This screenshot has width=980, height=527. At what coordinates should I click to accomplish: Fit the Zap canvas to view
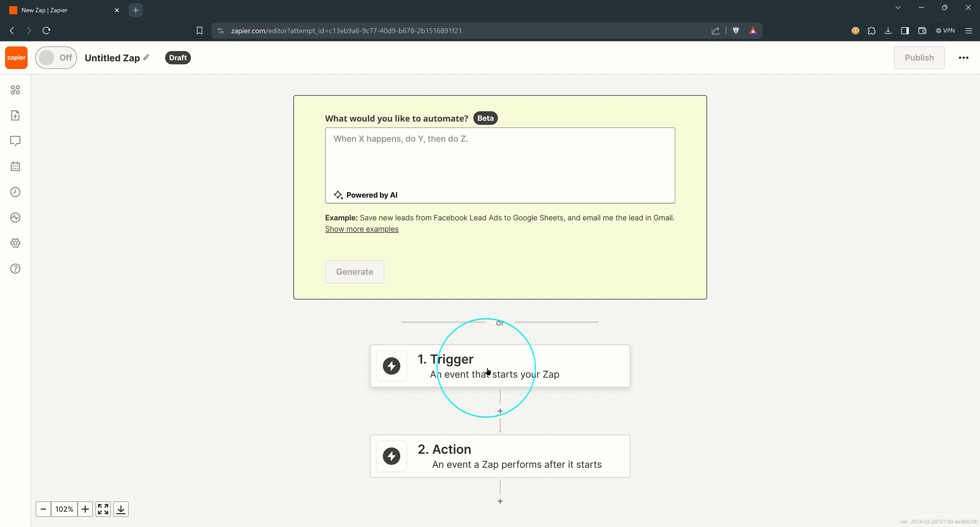[x=103, y=509]
